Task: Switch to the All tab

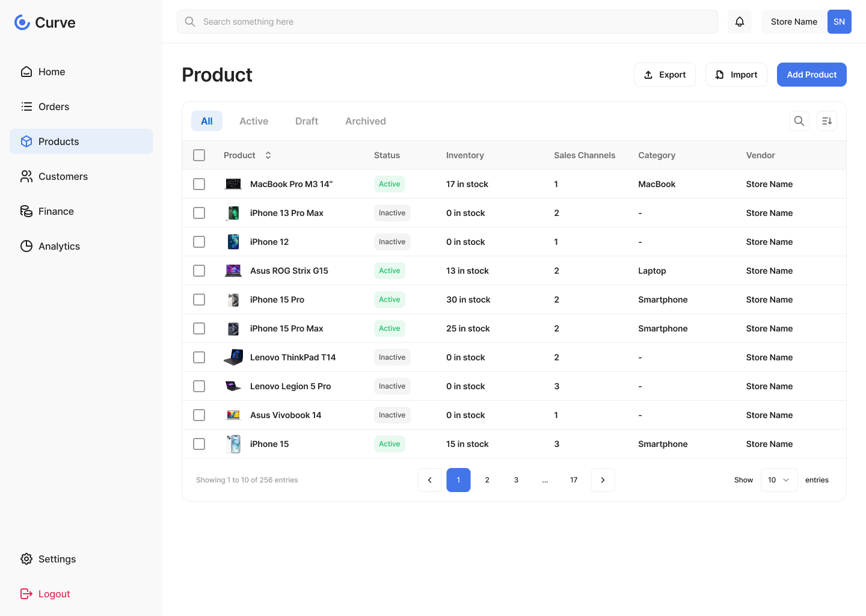Action: tap(207, 121)
